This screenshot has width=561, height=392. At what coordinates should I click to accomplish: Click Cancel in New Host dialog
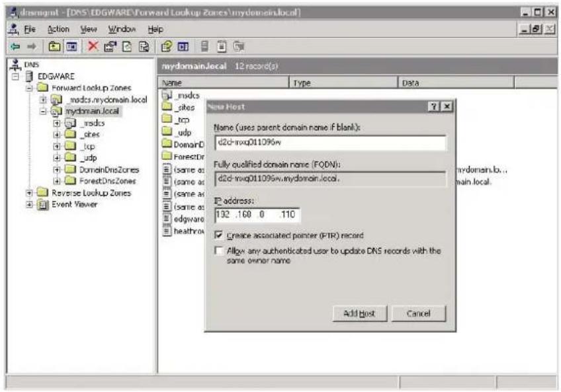pos(419,313)
